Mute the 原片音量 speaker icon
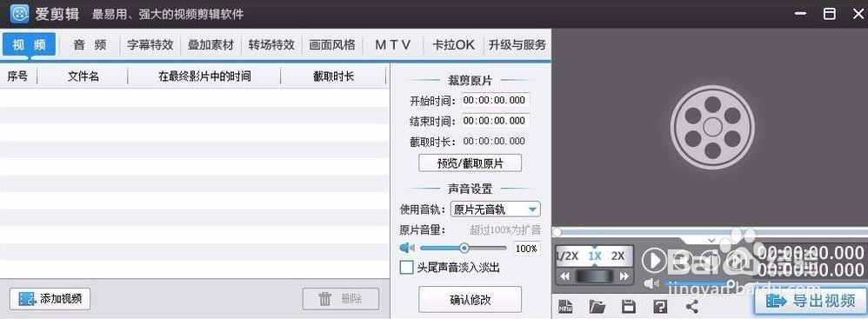Screen dimensions: 868x319 (x=407, y=248)
